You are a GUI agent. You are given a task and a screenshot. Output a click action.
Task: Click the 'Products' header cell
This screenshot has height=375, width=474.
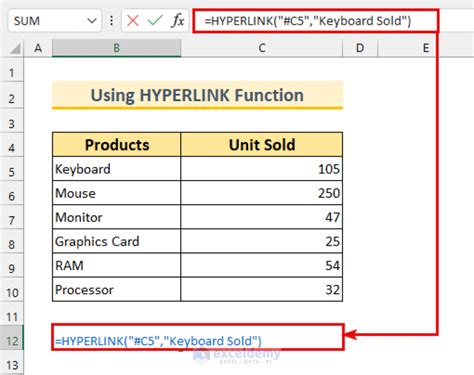click(117, 145)
